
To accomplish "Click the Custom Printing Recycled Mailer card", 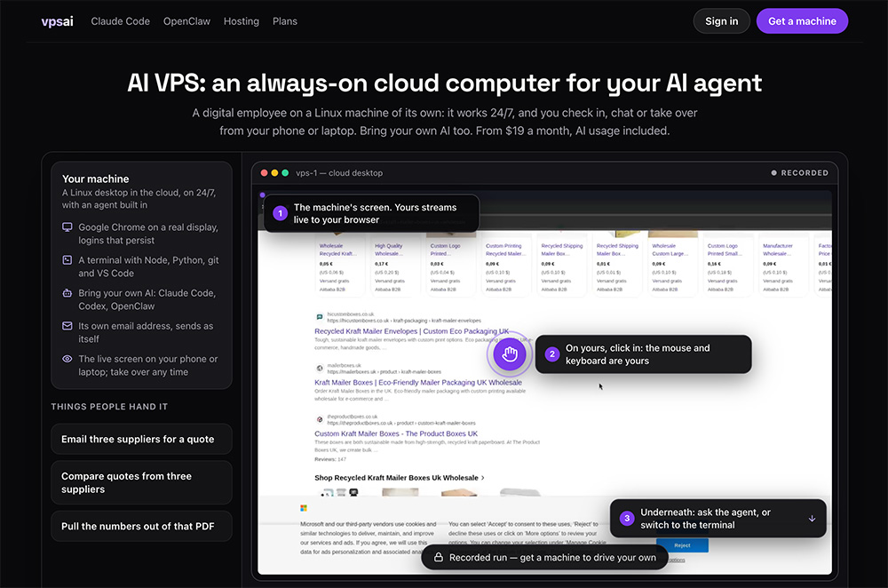I will point(504,264).
